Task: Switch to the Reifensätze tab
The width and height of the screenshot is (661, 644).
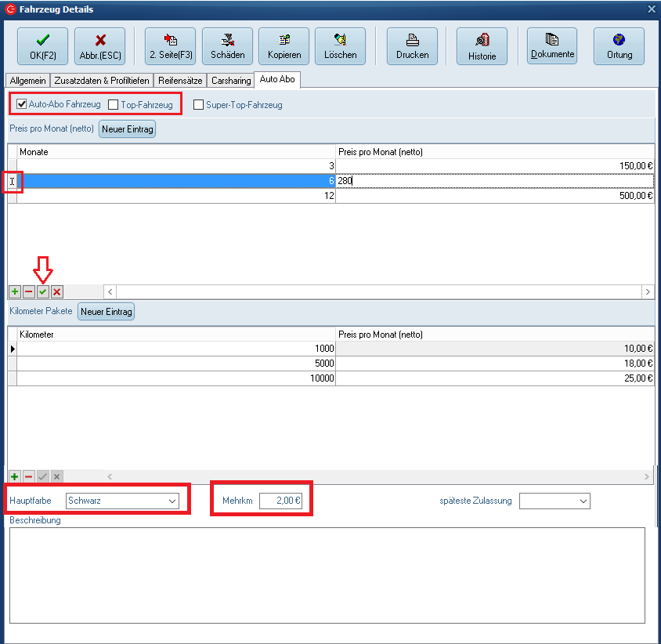Action: point(180,81)
